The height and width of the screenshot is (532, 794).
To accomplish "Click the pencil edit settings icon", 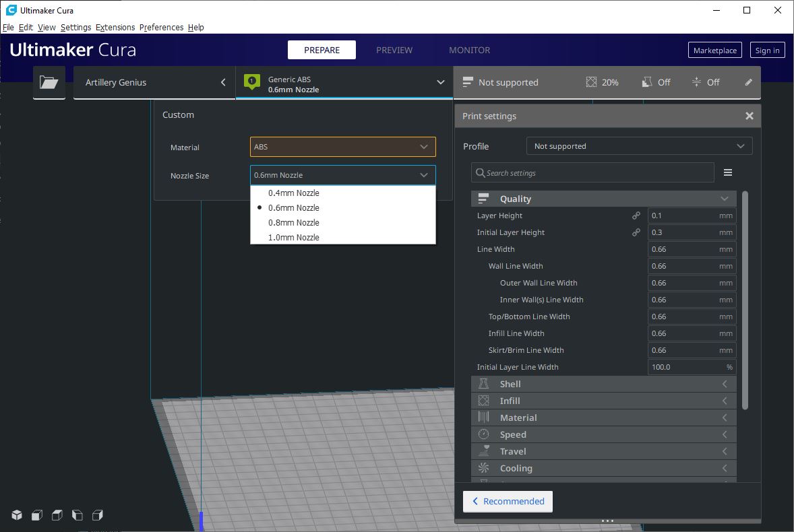I will pyautogui.click(x=748, y=82).
